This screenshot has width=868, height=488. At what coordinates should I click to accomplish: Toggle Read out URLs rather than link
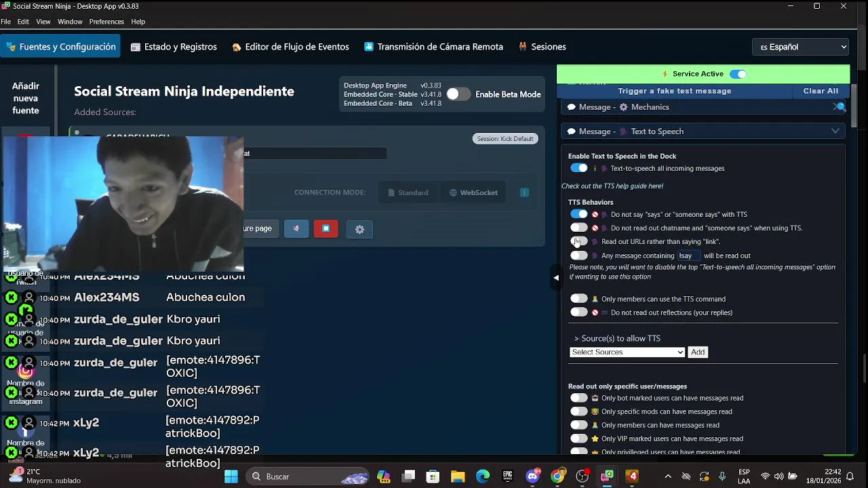(579, 241)
